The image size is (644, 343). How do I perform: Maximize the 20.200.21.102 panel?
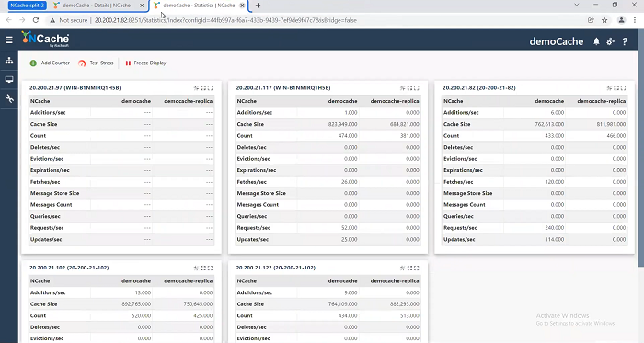[x=211, y=268]
